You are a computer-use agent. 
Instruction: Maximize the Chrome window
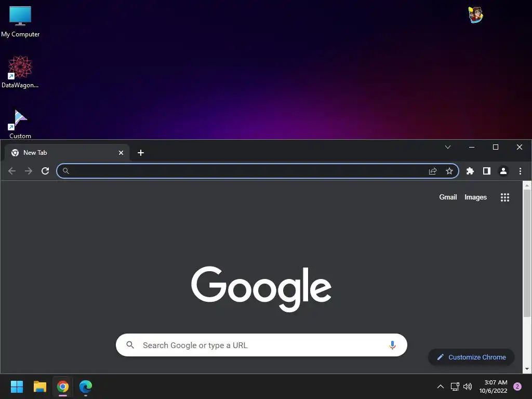coord(495,147)
